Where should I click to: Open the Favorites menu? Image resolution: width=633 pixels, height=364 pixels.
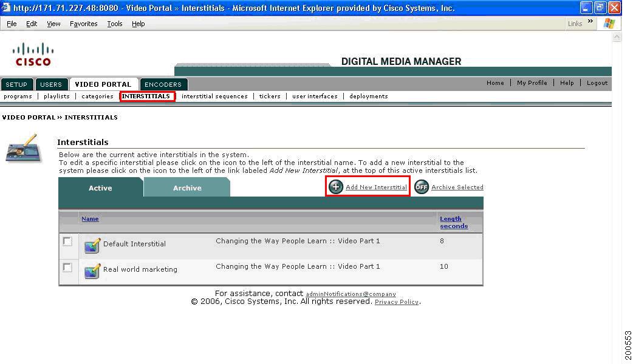pyautogui.click(x=84, y=24)
